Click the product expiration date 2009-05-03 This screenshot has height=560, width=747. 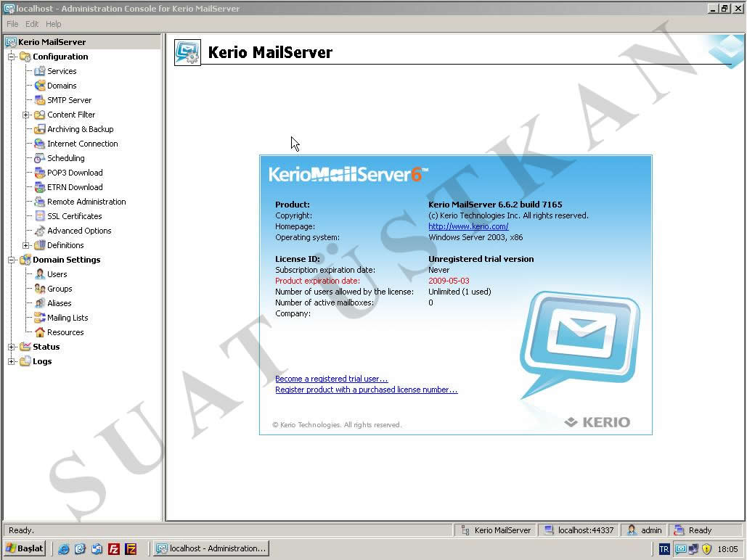[449, 281]
